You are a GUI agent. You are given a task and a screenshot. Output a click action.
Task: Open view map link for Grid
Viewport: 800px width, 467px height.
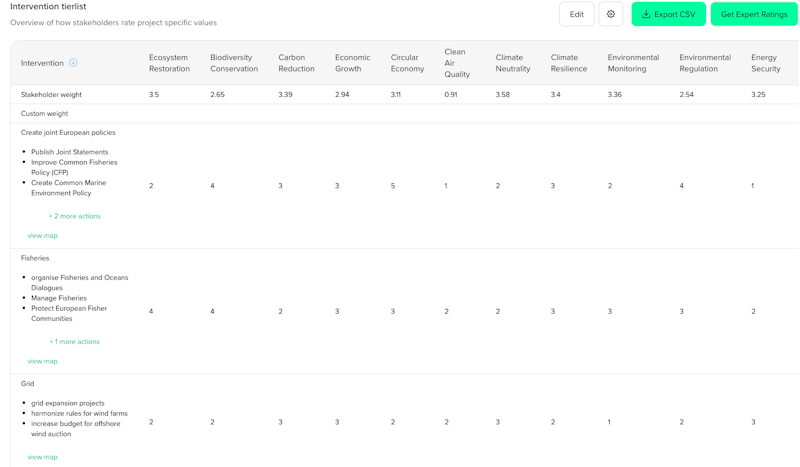tap(43, 457)
